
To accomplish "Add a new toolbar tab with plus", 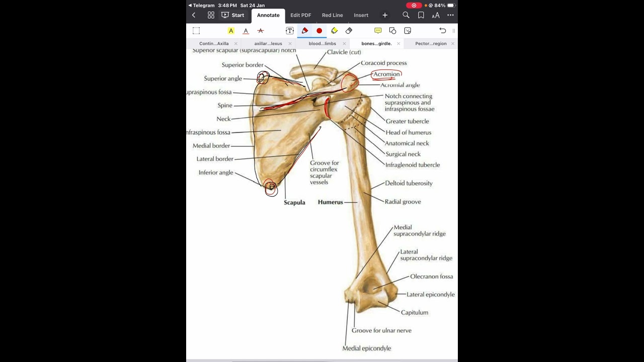I will (x=385, y=15).
